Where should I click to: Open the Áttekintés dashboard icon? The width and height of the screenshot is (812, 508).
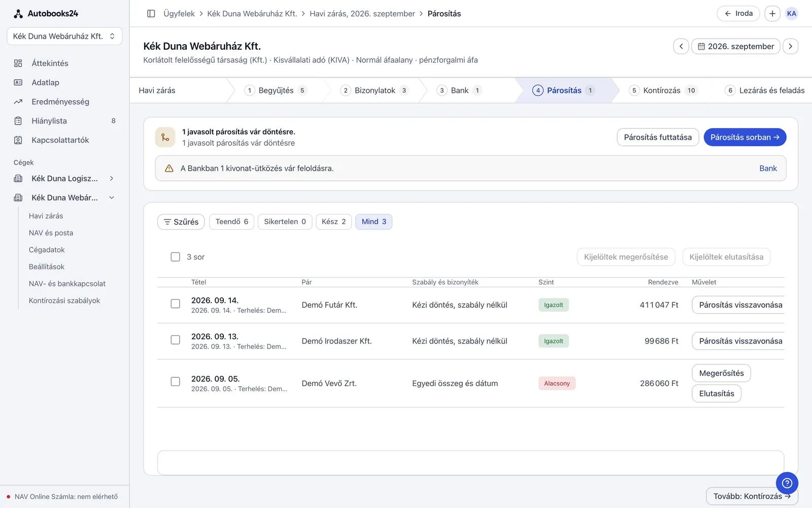(x=18, y=63)
